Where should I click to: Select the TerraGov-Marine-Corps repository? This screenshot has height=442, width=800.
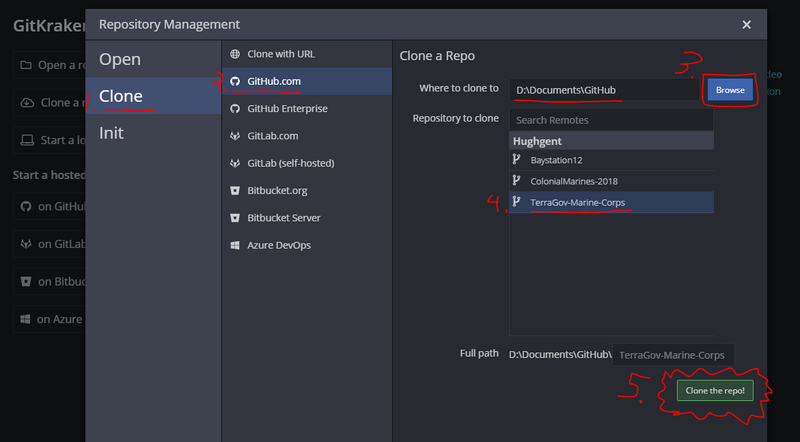(611, 202)
